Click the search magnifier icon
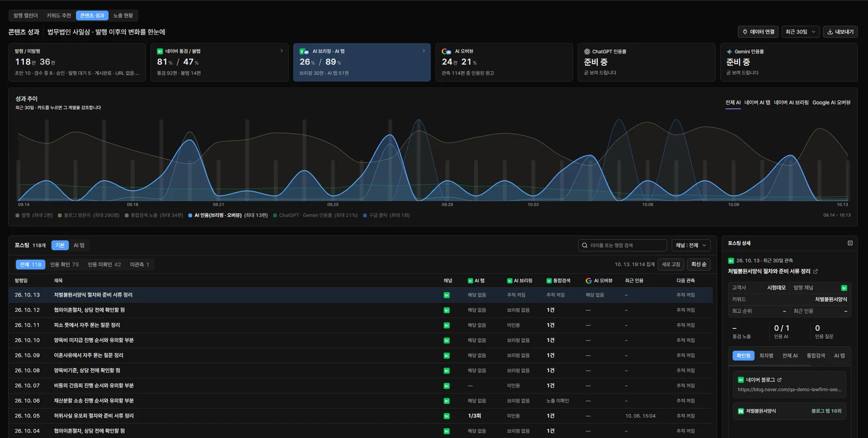This screenshot has height=438, width=868. point(585,246)
